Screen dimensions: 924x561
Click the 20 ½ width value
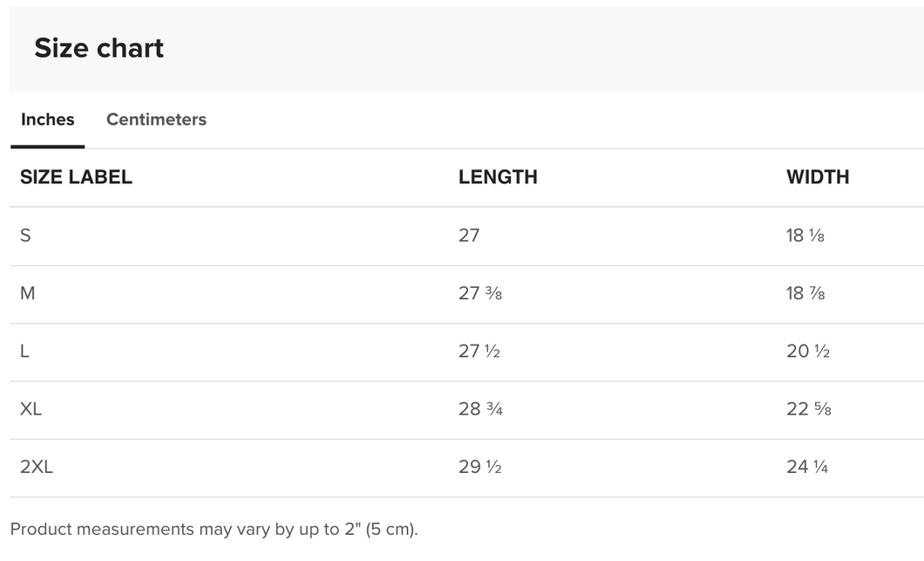click(808, 351)
